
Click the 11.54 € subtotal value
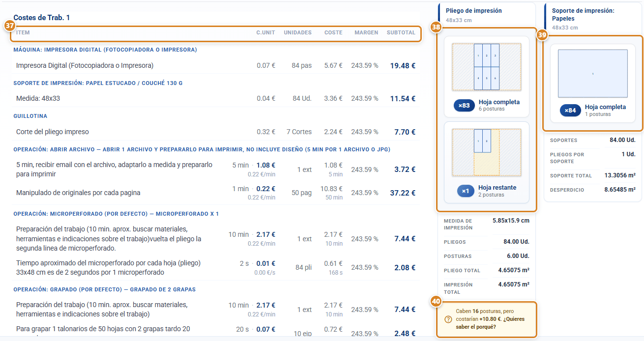pos(403,98)
